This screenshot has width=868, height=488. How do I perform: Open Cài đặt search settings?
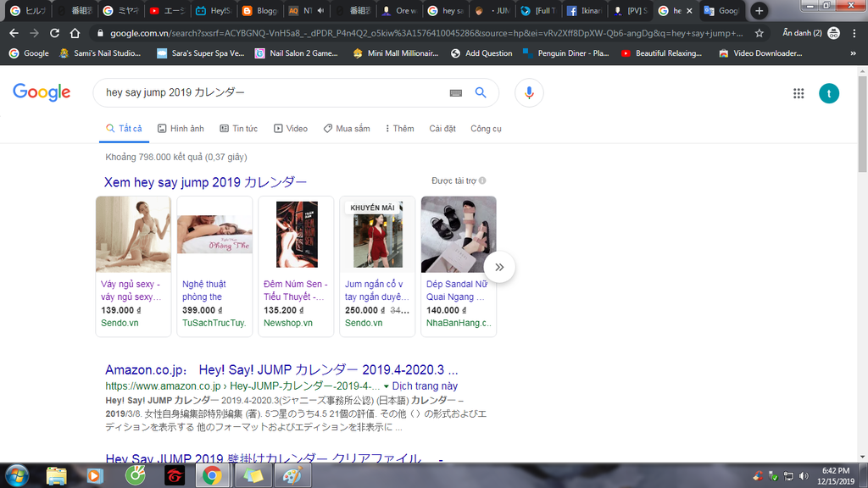(442, 129)
